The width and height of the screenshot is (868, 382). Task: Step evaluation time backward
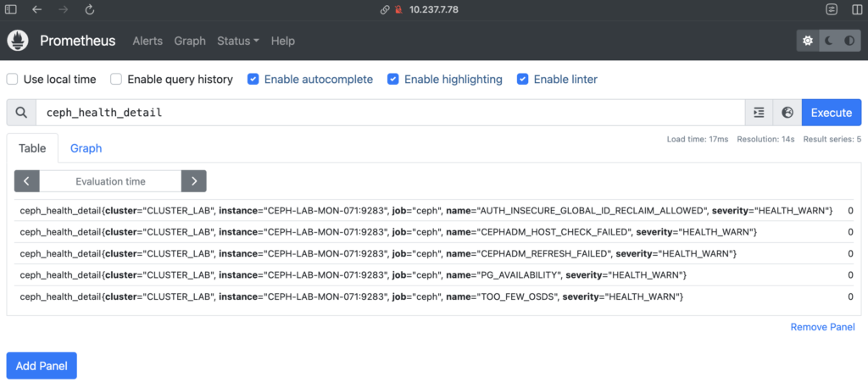(26, 181)
